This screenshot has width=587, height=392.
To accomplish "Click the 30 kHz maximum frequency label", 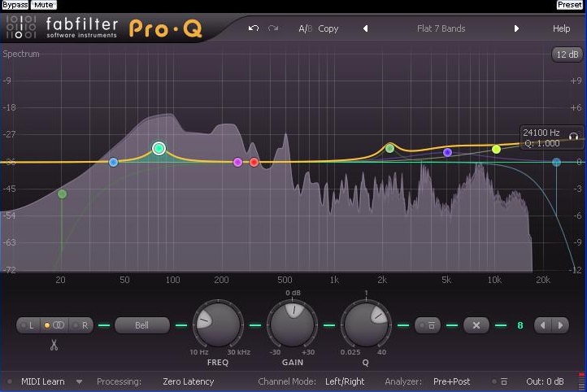I will (x=238, y=352).
